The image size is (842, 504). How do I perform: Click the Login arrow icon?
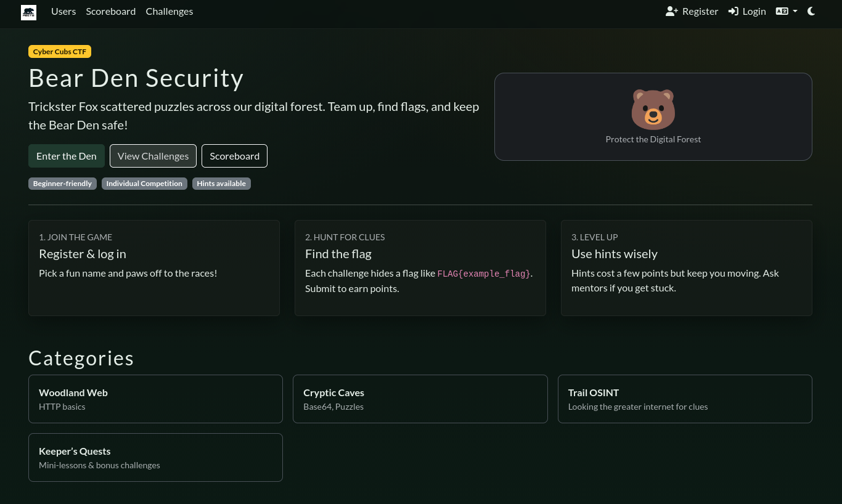[x=733, y=11]
